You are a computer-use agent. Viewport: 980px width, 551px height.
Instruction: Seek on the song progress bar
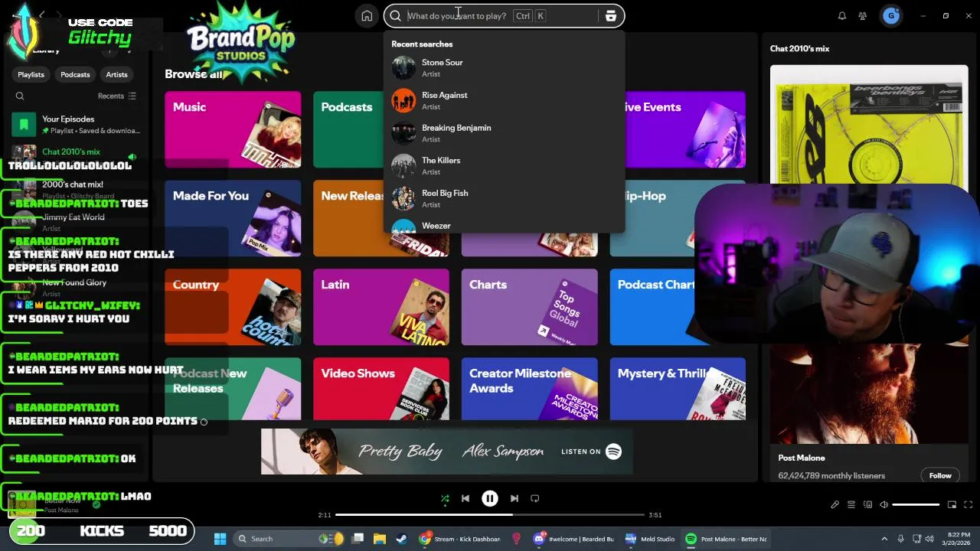tap(490, 515)
